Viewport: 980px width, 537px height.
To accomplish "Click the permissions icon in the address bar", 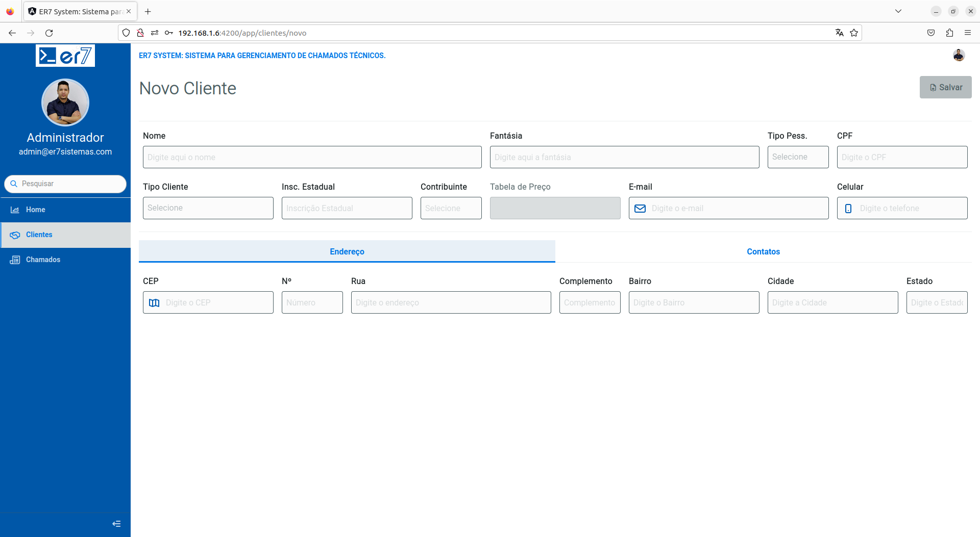I will tap(155, 33).
